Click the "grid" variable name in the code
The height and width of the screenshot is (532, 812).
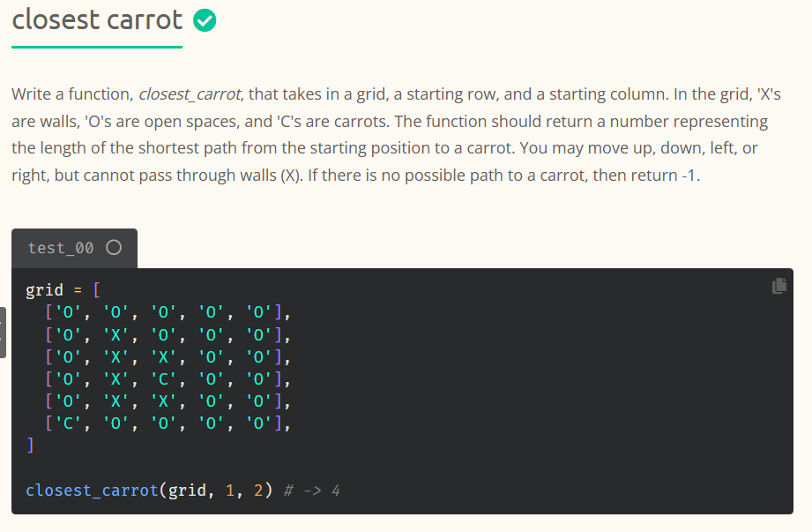[43, 289]
